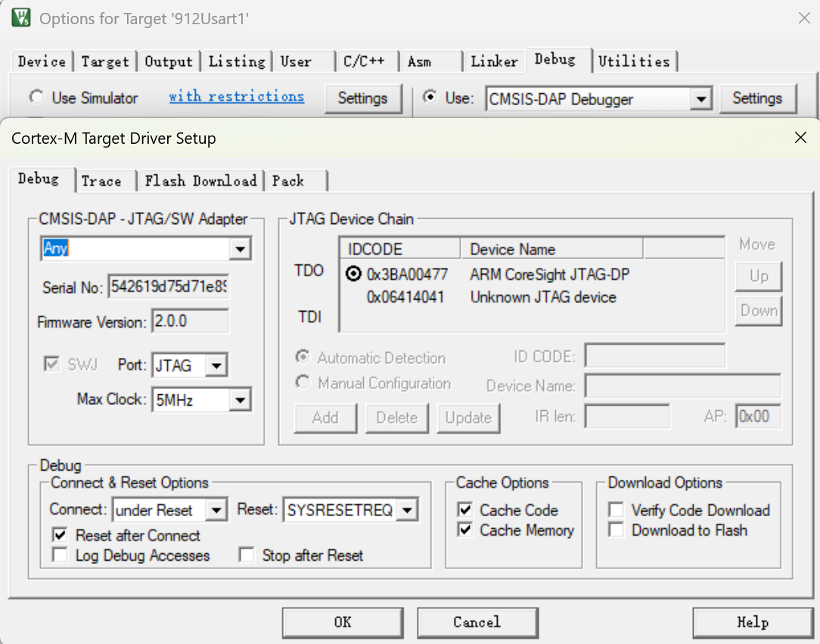Open the Reset SYSRESETREQ dropdown
The width and height of the screenshot is (820, 644).
coord(408,509)
